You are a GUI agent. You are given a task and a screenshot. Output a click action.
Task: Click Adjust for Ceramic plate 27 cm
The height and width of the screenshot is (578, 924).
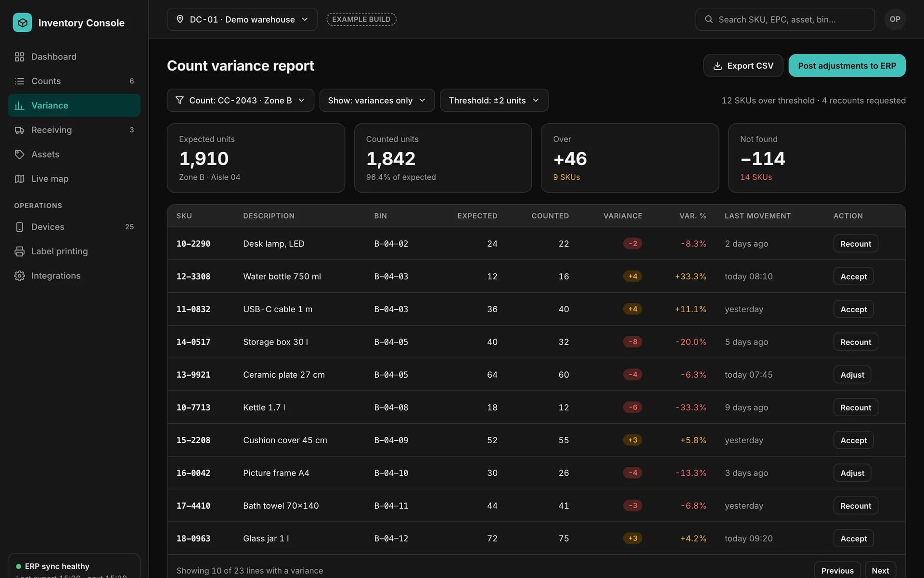click(x=852, y=375)
